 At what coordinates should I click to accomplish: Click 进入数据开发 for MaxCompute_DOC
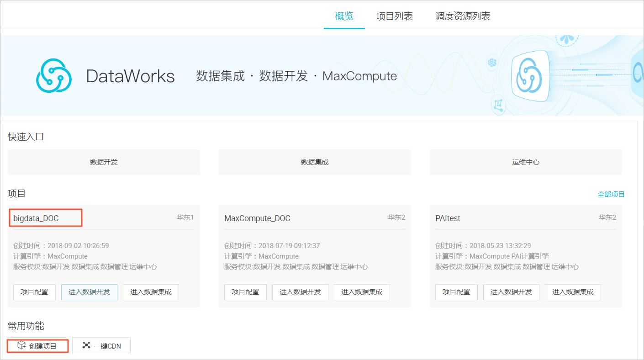point(300,292)
